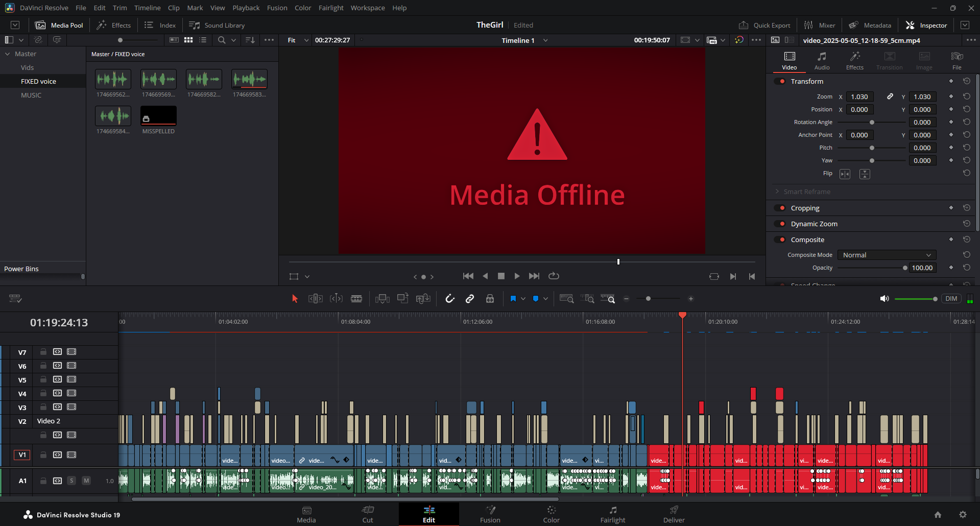Adjust the Rotation Angle slider
This screenshot has width=980, height=526.
click(x=872, y=122)
